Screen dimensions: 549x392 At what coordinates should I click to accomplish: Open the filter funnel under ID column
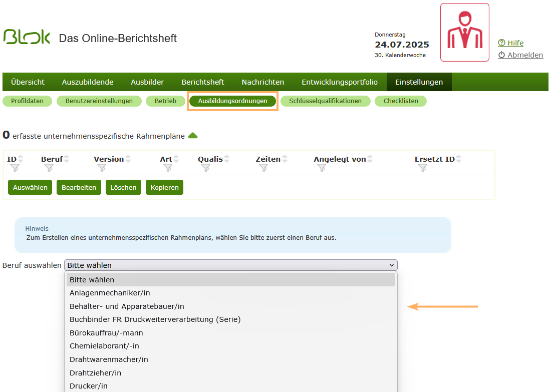15,168
